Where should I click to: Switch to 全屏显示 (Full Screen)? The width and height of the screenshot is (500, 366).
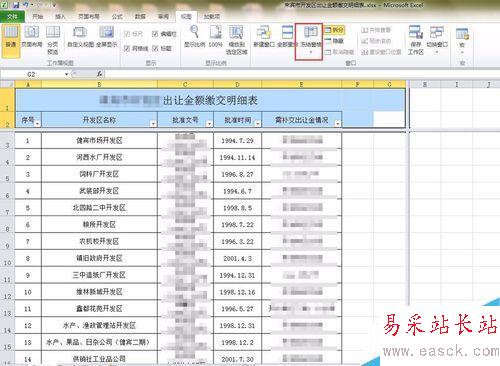pos(107,37)
